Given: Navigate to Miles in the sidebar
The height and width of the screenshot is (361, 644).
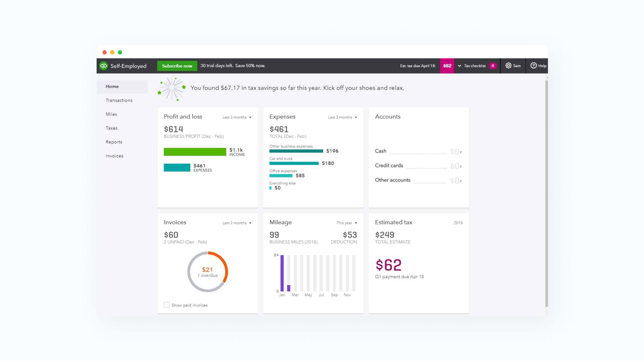Looking at the screenshot, I should [111, 114].
